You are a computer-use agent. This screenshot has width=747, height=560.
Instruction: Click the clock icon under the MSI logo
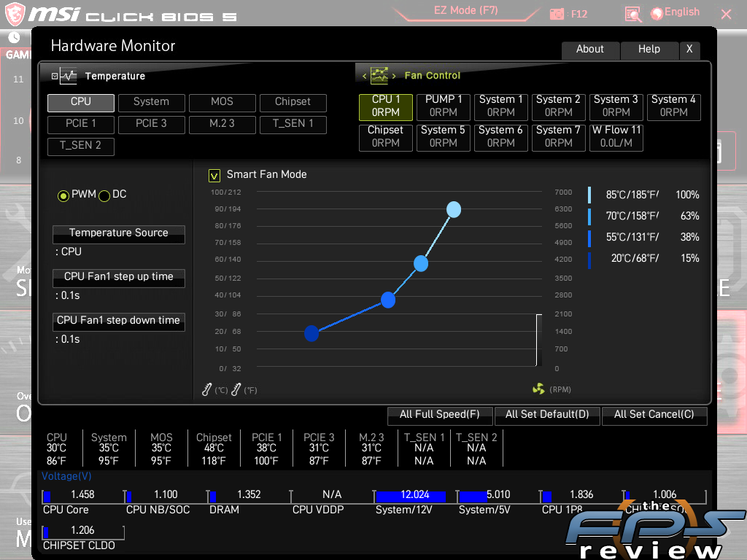(15, 38)
